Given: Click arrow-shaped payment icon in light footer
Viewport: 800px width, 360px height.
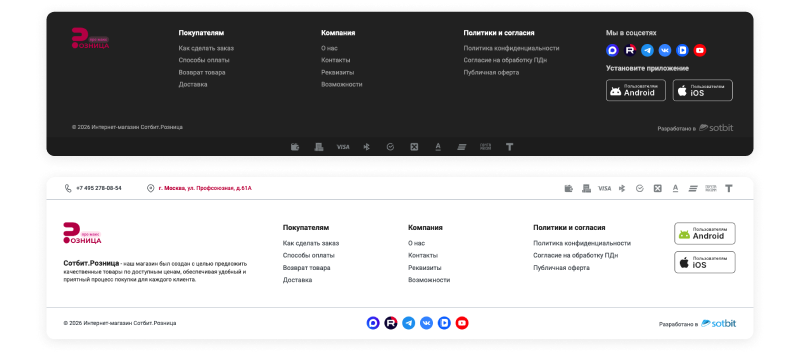Looking at the screenshot, I should tap(622, 189).
